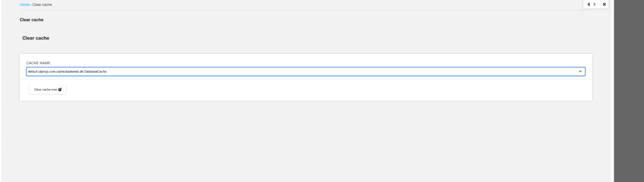Go to the next item arrow icon
This screenshot has width=644, height=182.
point(595,4)
